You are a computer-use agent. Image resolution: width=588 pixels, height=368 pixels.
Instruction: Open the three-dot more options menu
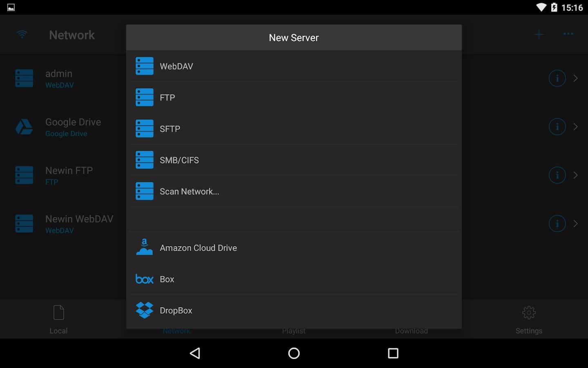pyautogui.click(x=568, y=34)
